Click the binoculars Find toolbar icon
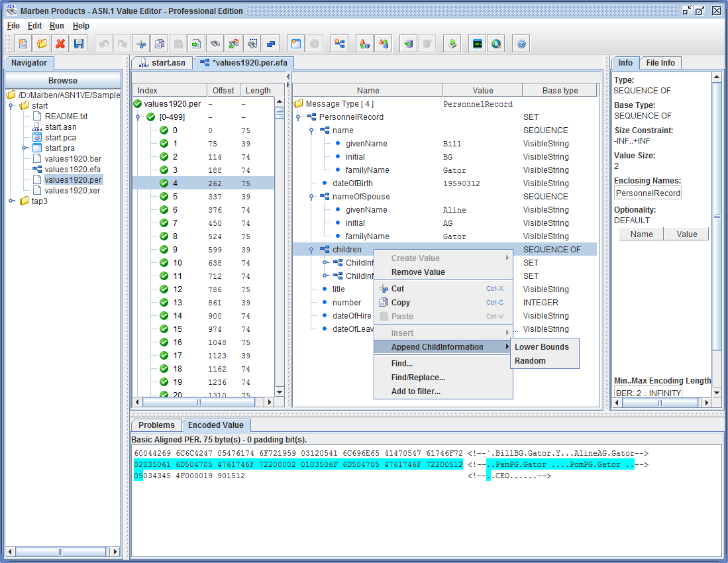 tap(215, 44)
